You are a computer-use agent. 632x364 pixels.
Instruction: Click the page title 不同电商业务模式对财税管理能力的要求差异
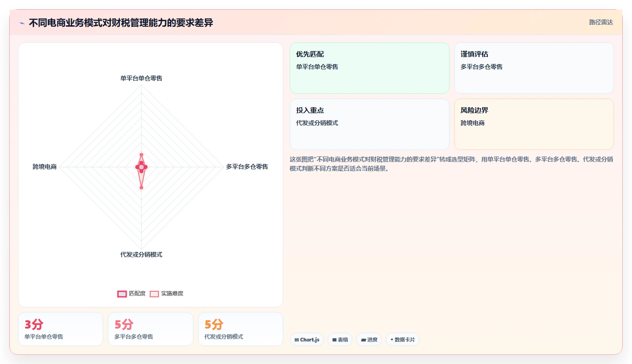(121, 23)
